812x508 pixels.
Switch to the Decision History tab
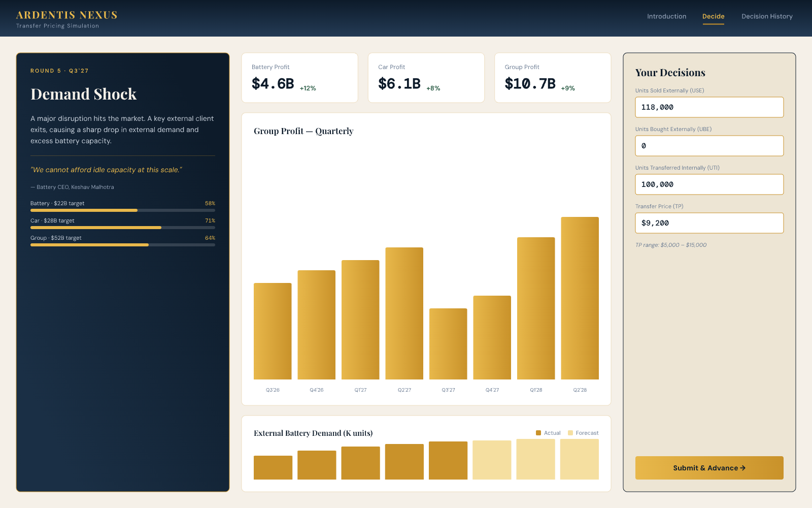767,16
